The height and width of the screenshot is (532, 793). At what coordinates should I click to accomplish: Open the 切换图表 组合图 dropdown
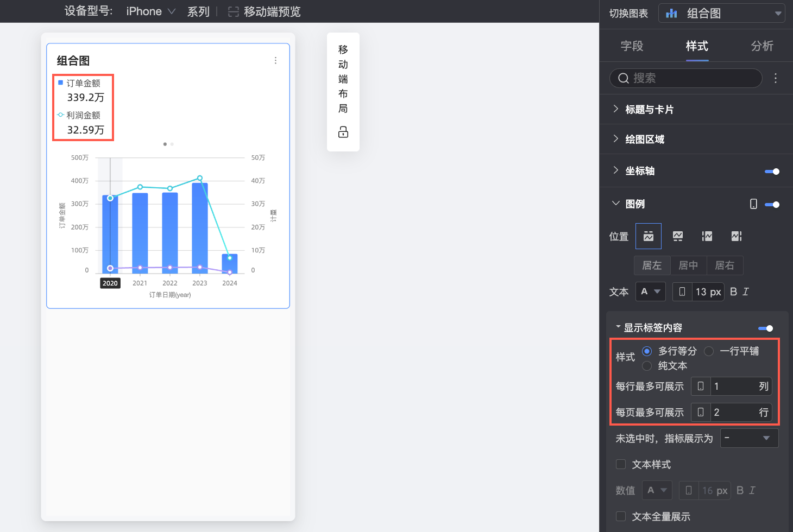tap(722, 14)
